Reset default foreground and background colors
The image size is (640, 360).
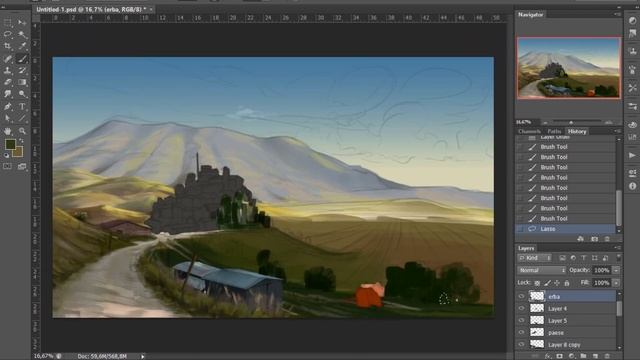[7, 156]
